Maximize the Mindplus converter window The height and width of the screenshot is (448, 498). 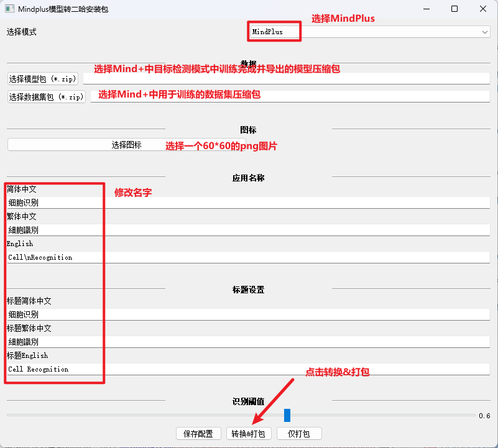point(454,9)
